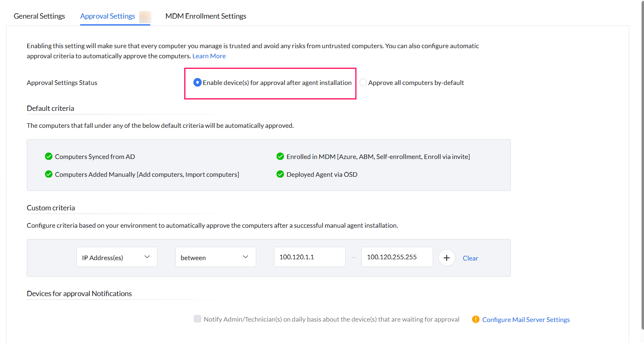Open the IP Address(es) criteria dropdown
Screen dimensions: 644x343
117,257
